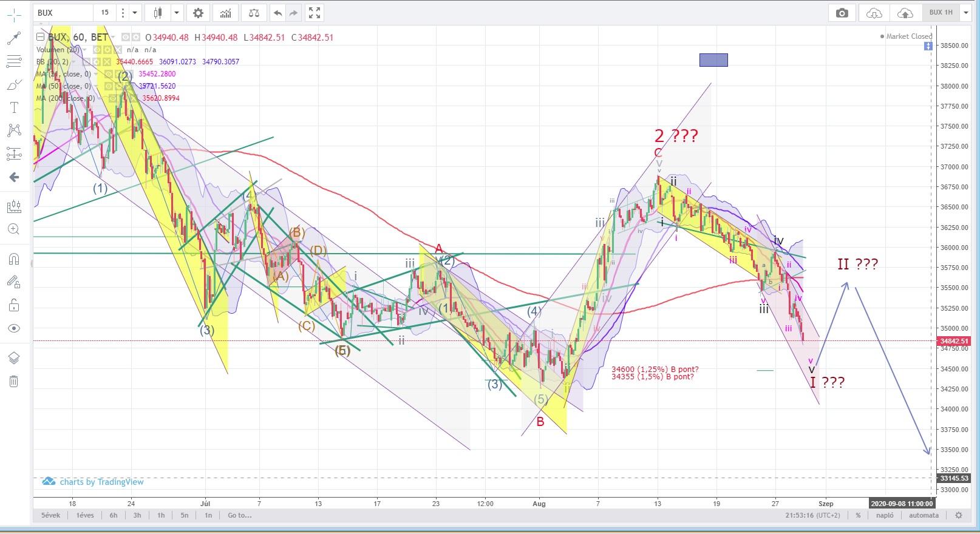
Task: Delete all drawings with trash icon
Action: click(x=14, y=381)
